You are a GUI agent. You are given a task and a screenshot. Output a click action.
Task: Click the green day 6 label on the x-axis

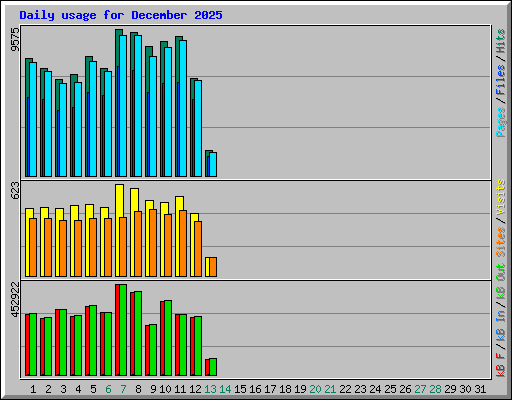[x=108, y=389]
